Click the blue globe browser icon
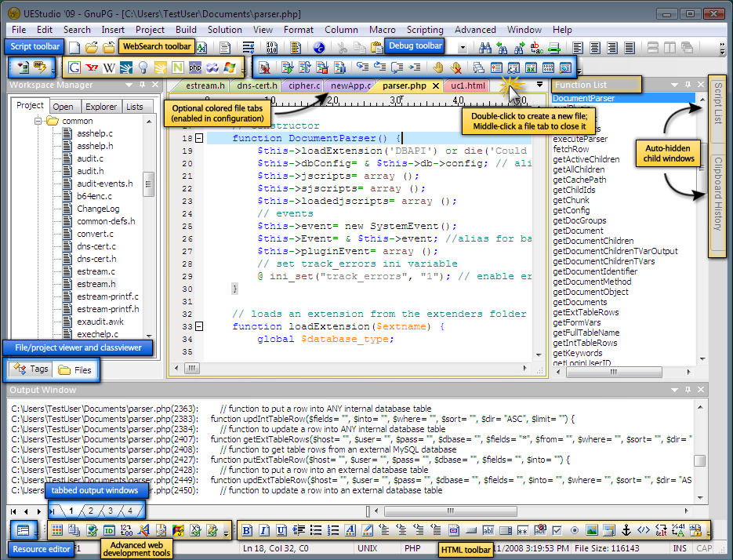 coord(319,47)
